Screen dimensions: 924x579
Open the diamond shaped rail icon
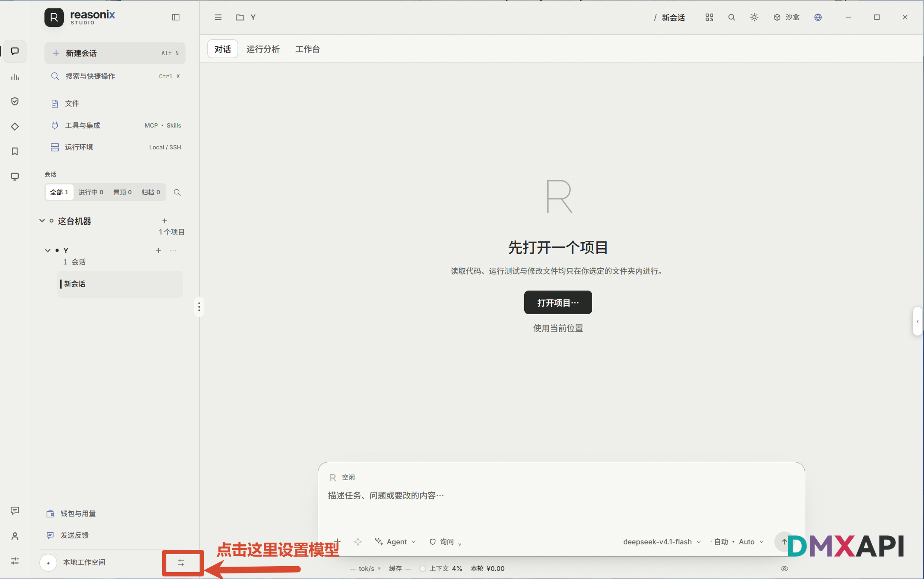(x=15, y=127)
